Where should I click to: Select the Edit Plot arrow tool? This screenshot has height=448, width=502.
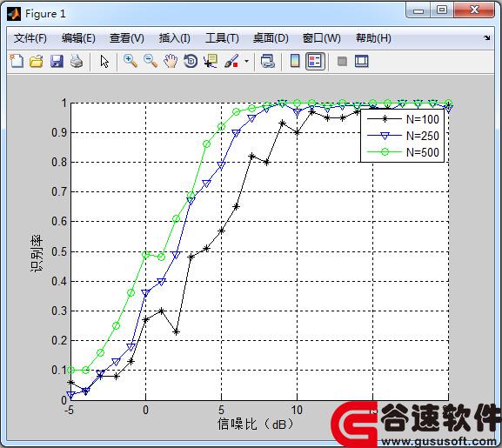point(104,61)
